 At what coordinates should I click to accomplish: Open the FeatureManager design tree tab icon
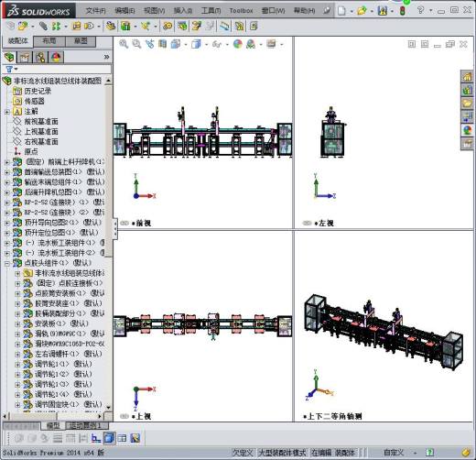pos(9,57)
